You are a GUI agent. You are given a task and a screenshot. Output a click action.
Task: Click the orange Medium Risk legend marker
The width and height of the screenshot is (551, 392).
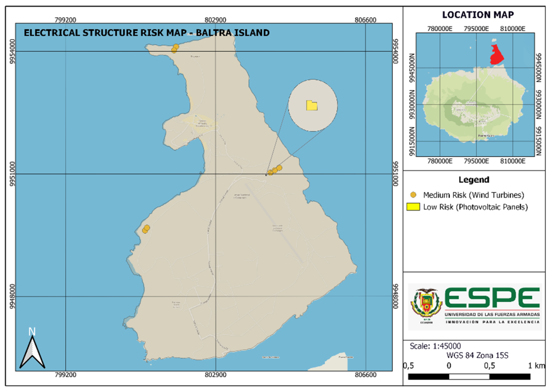(413, 195)
